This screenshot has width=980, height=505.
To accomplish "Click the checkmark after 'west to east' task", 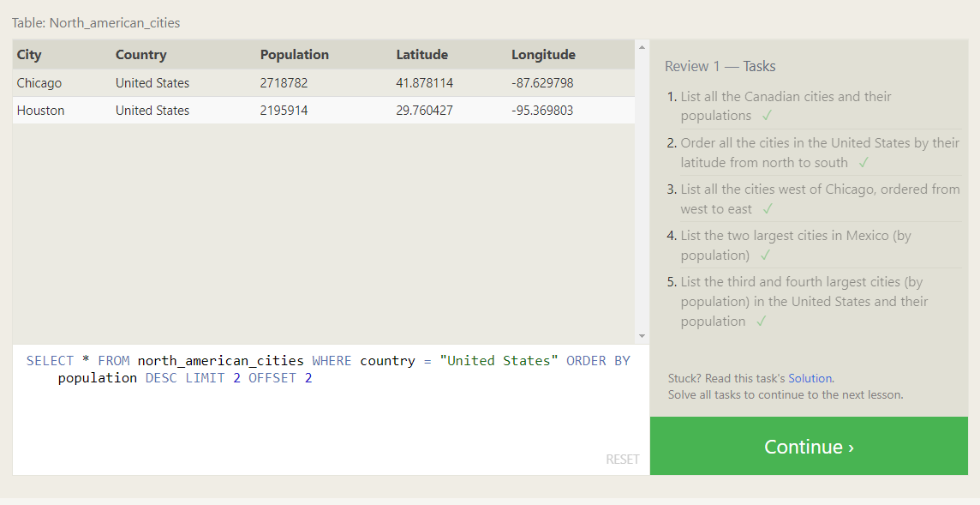I will tap(768, 208).
